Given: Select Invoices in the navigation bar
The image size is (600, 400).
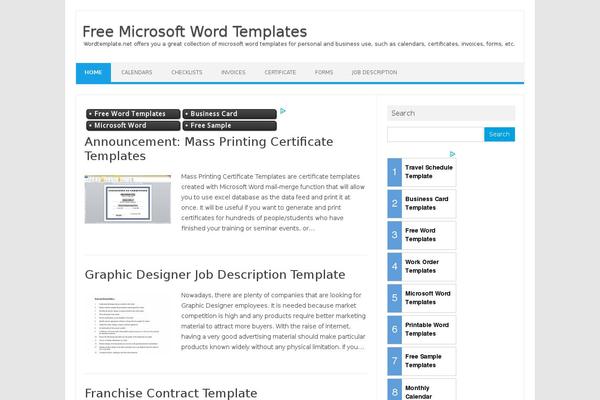Looking at the screenshot, I should (233, 72).
